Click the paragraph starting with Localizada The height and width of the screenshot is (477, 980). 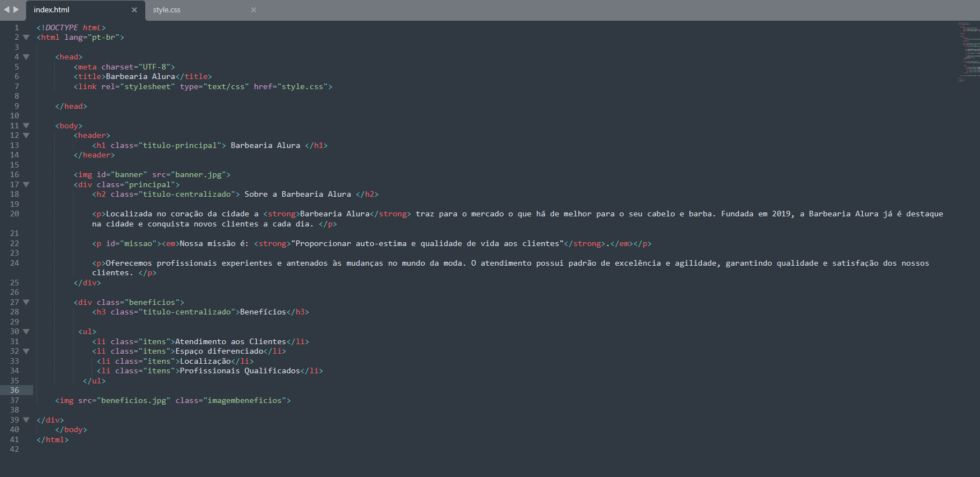517,219
